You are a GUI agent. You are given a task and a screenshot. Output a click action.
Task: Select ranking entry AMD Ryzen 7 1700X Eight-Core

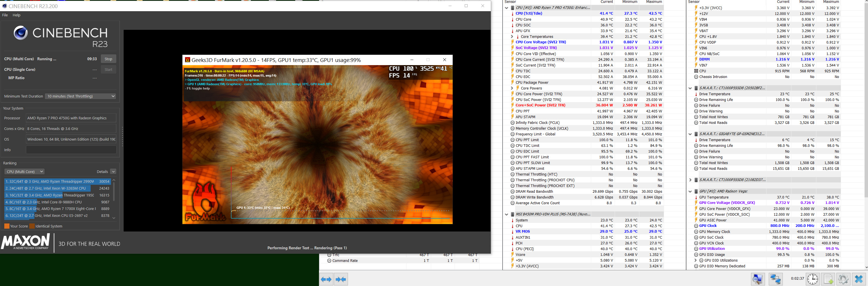coord(58,209)
